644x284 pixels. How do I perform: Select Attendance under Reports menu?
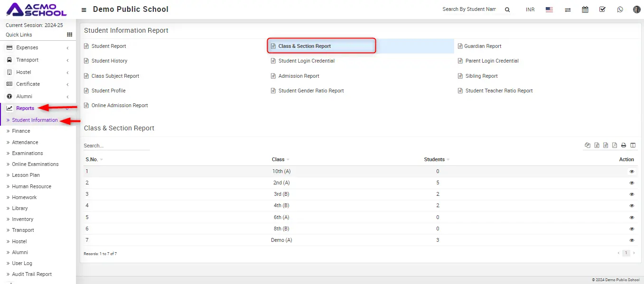pos(25,142)
